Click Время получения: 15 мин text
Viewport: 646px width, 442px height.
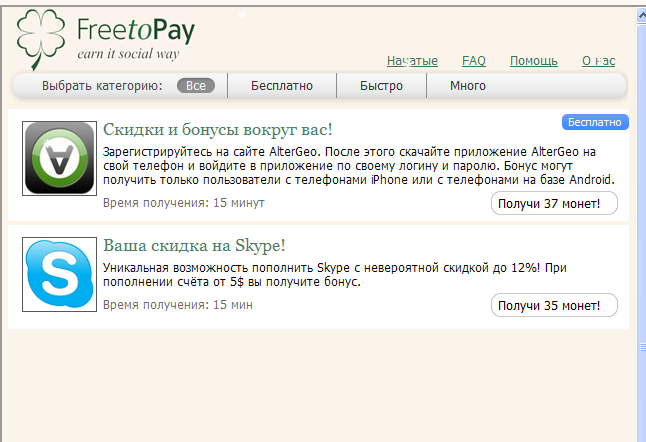tap(178, 305)
